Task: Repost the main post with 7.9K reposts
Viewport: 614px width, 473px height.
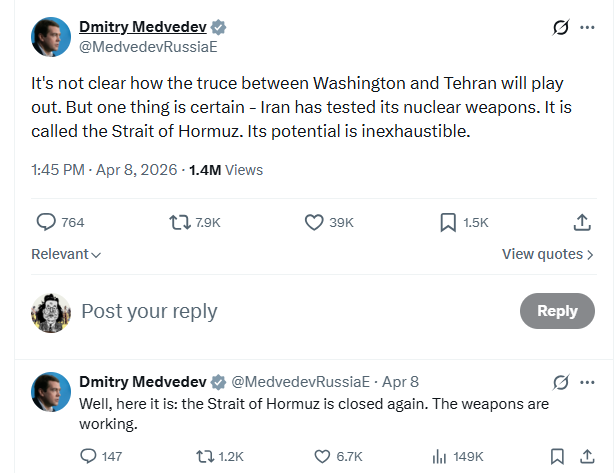Action: (x=178, y=222)
